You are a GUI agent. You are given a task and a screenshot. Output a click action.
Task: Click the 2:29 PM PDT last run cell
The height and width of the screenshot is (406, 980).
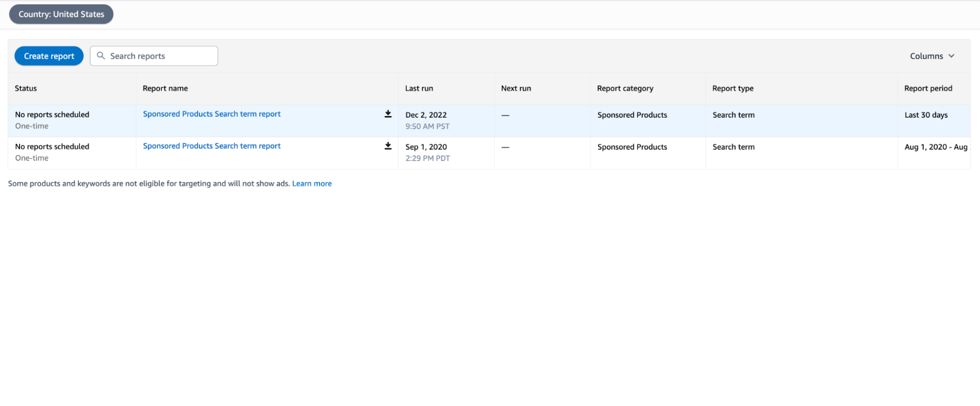[427, 158]
